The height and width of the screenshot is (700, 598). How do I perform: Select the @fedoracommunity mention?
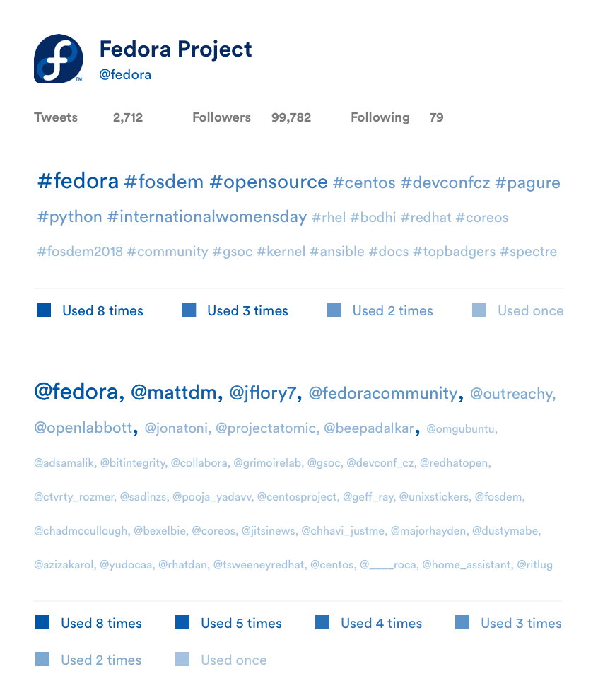pos(385,393)
